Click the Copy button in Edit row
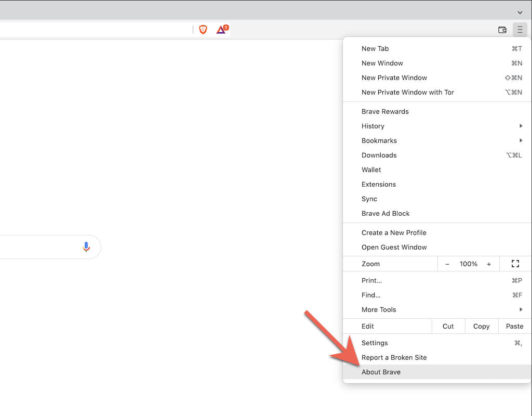 482,327
